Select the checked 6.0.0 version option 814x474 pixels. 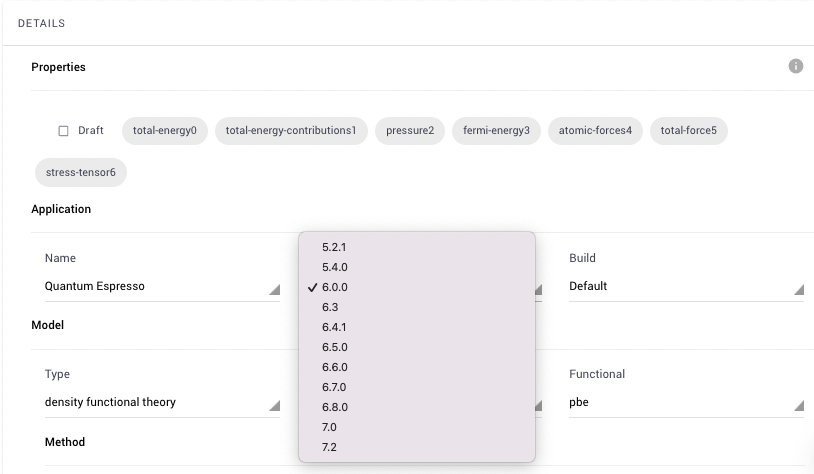tap(417, 287)
